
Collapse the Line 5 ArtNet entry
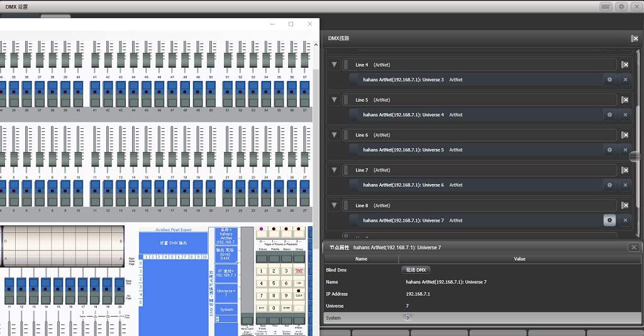click(x=335, y=100)
